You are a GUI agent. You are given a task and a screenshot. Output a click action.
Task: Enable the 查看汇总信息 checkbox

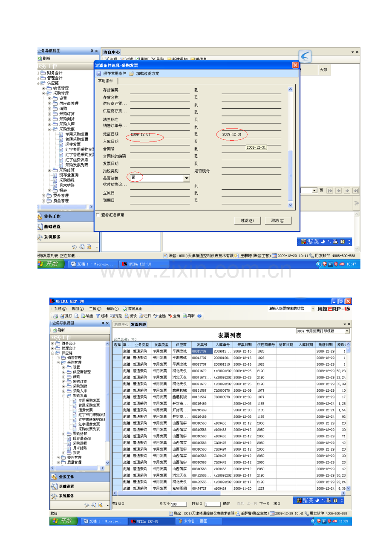coord(98,215)
